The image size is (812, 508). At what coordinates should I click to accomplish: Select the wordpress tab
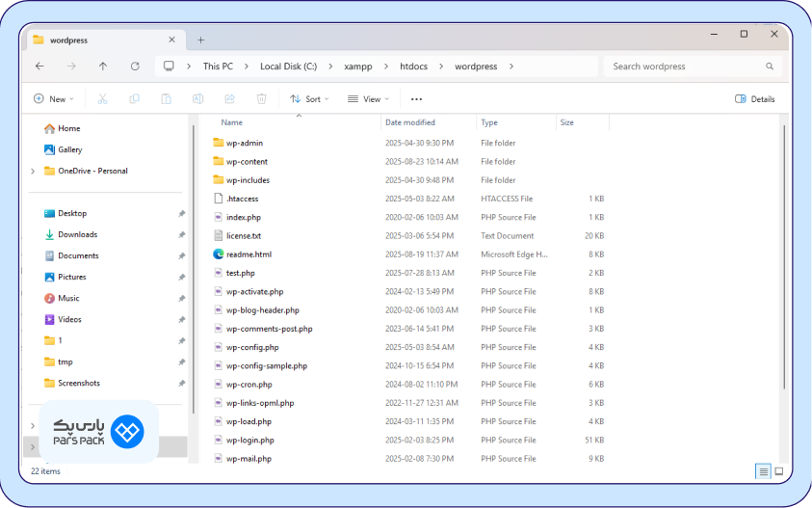tap(106, 40)
